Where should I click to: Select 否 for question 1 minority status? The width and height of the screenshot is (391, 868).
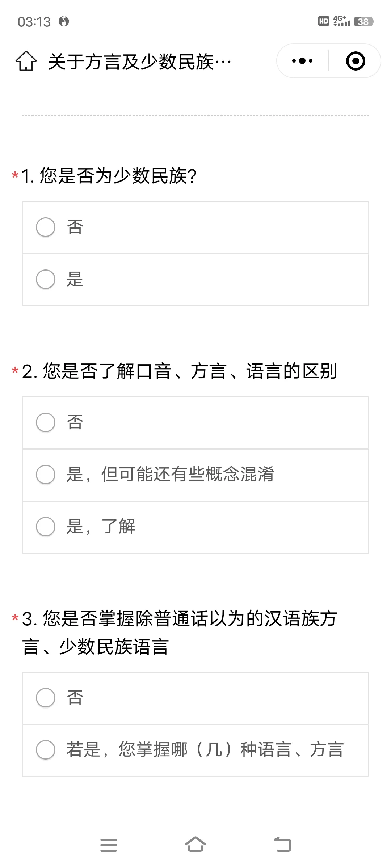click(195, 227)
